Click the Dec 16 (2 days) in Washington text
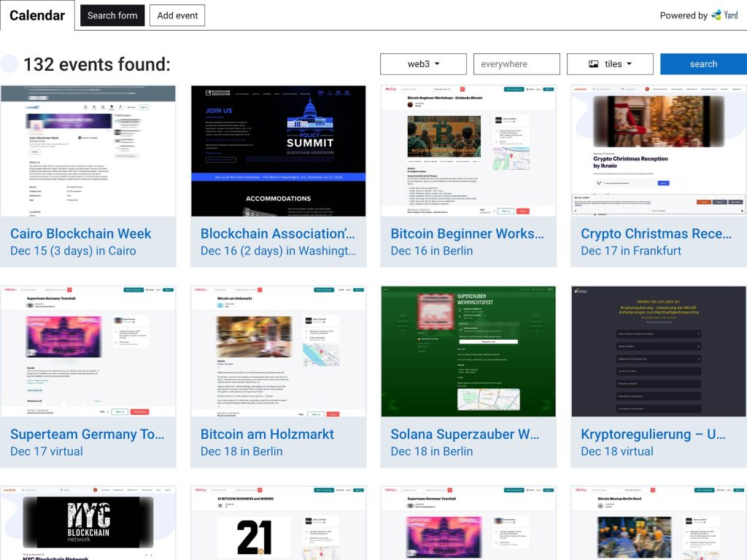Viewport: 747px width, 560px height. 278,251
